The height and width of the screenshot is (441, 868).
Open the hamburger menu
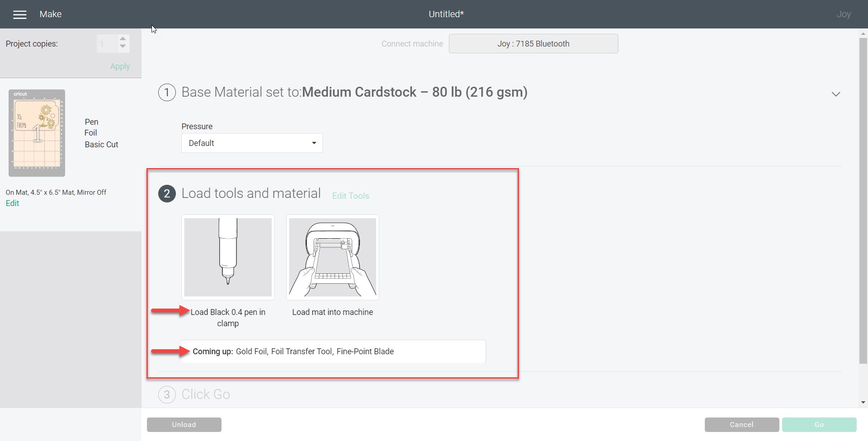click(20, 14)
